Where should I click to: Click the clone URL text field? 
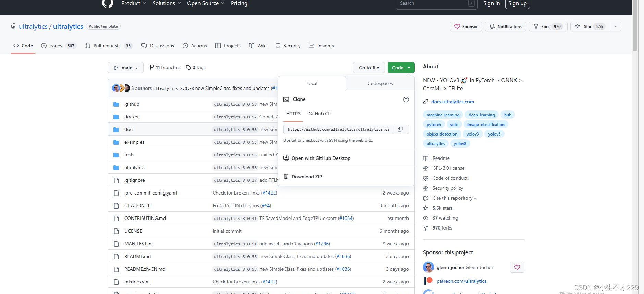[338, 129]
